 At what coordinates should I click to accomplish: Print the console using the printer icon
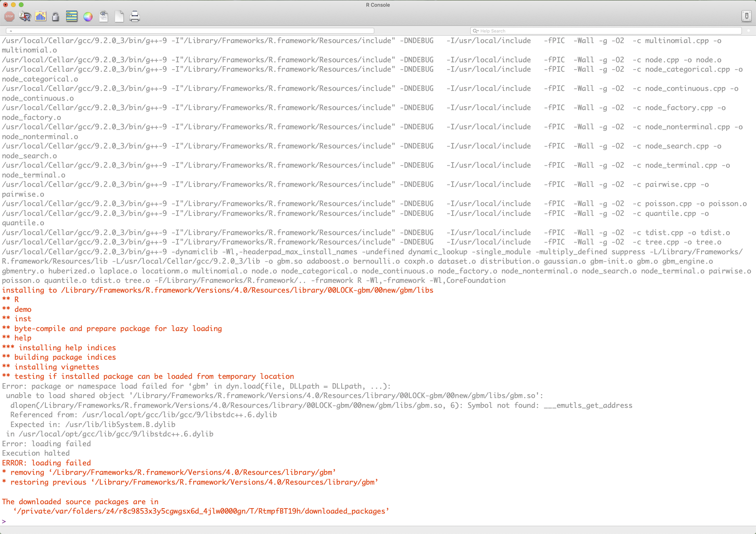pos(134,16)
